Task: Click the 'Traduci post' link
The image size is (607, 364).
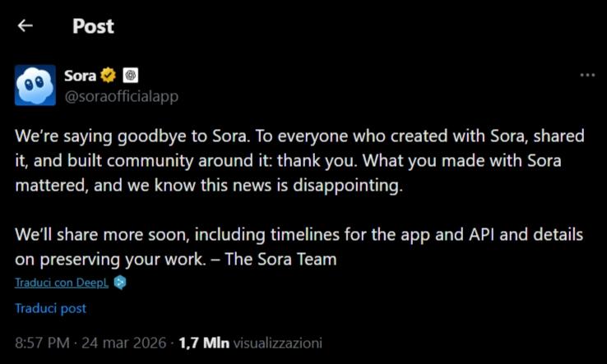Action: (51, 308)
